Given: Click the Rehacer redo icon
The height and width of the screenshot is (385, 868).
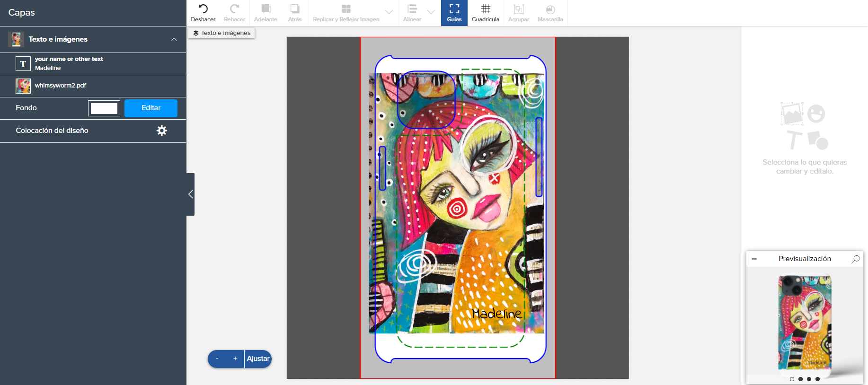Looking at the screenshot, I should (234, 9).
